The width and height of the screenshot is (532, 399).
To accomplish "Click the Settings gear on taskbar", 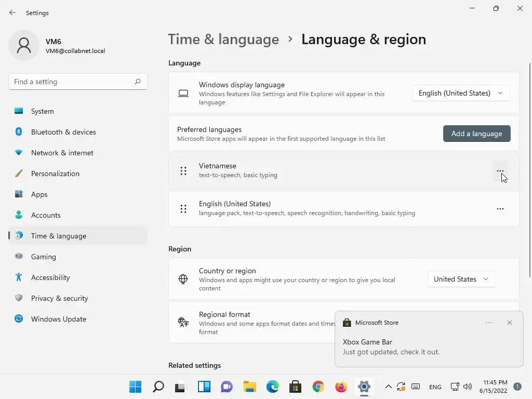I will (x=364, y=387).
